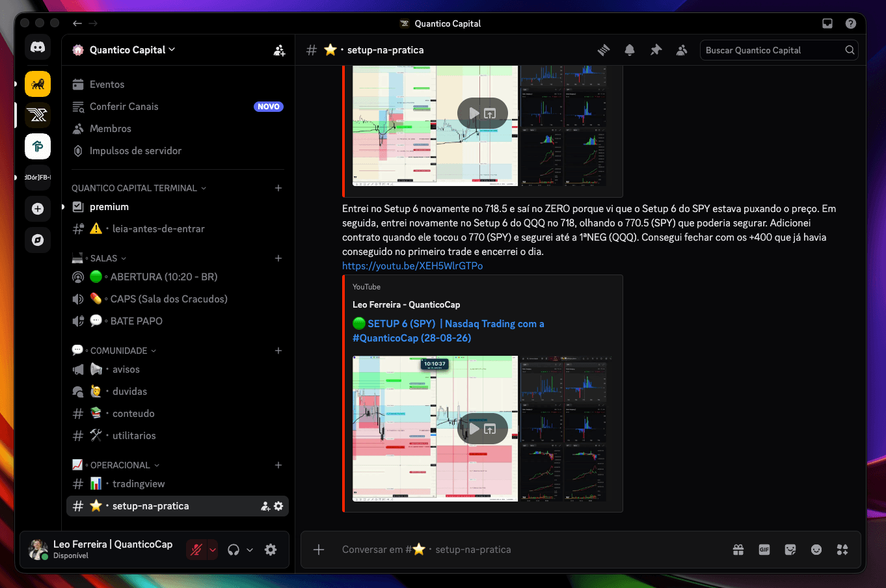Toggle headphones deafen button
Viewport: 886px width, 588px height.
tap(234, 550)
